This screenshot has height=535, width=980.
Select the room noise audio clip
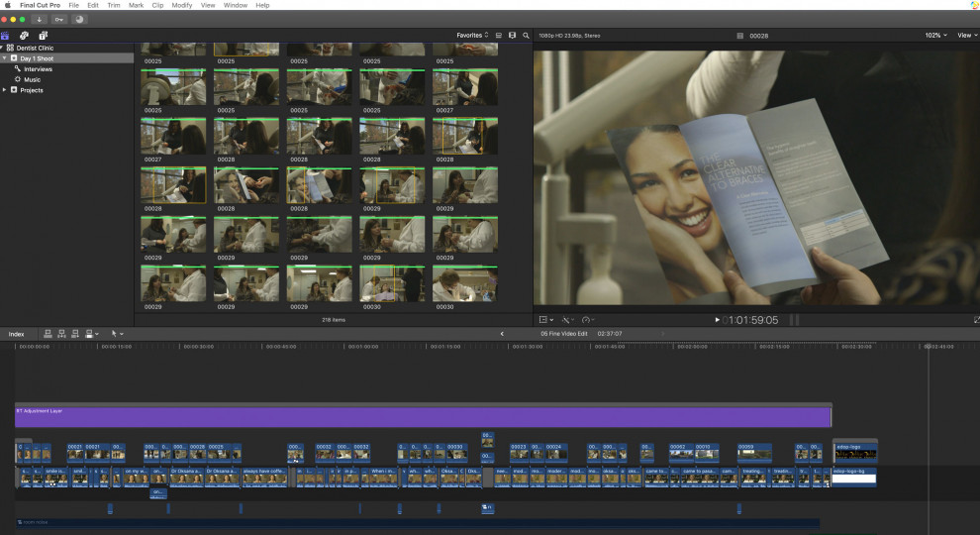pos(418,522)
